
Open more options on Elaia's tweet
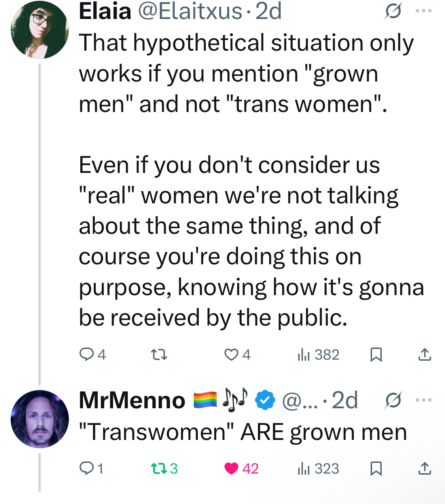click(424, 11)
